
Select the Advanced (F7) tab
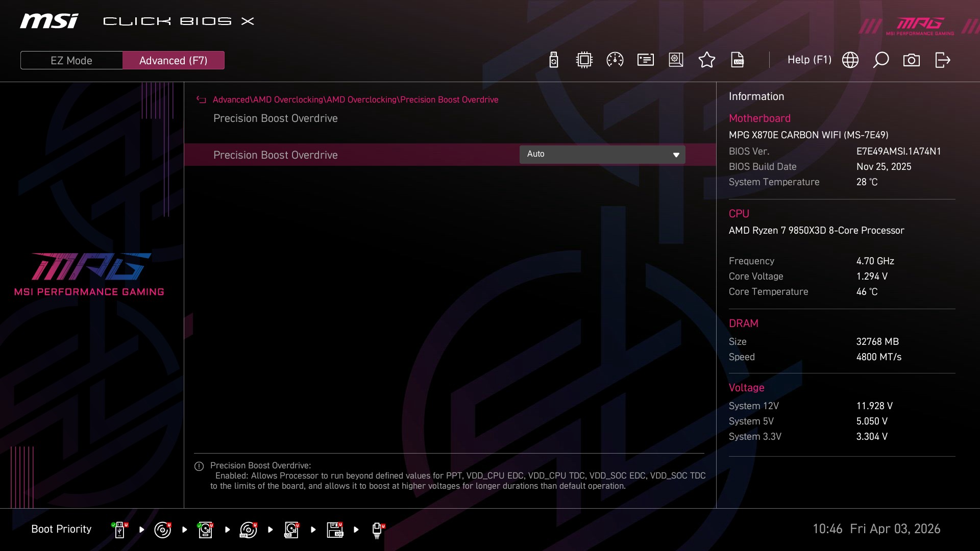pyautogui.click(x=173, y=60)
